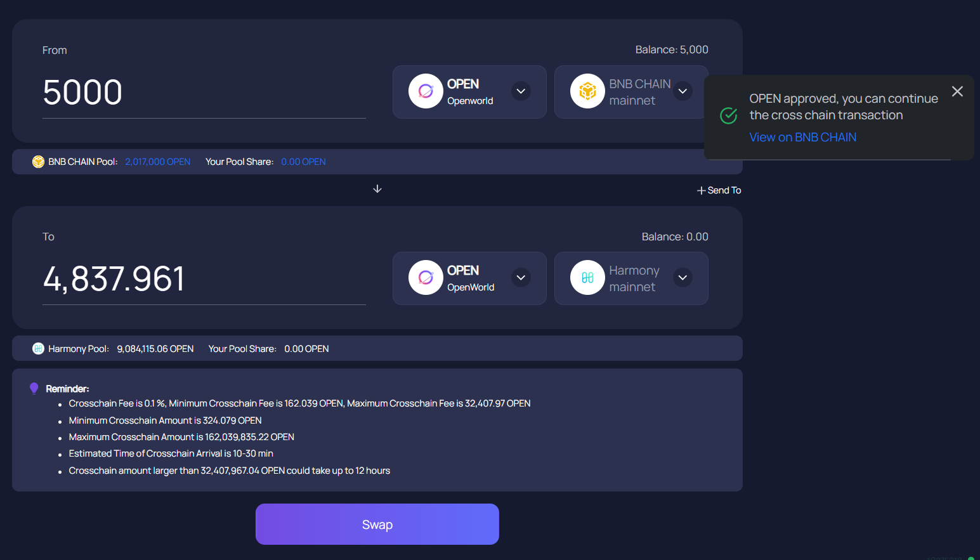This screenshot has width=980, height=560.
Task: Click the From amount field showing 5000
Action: click(204, 93)
